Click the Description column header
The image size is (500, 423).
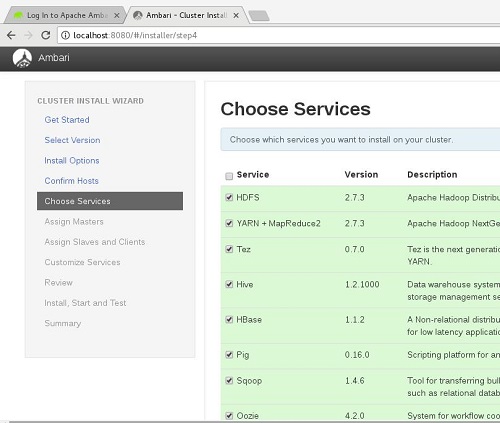pyautogui.click(x=432, y=175)
